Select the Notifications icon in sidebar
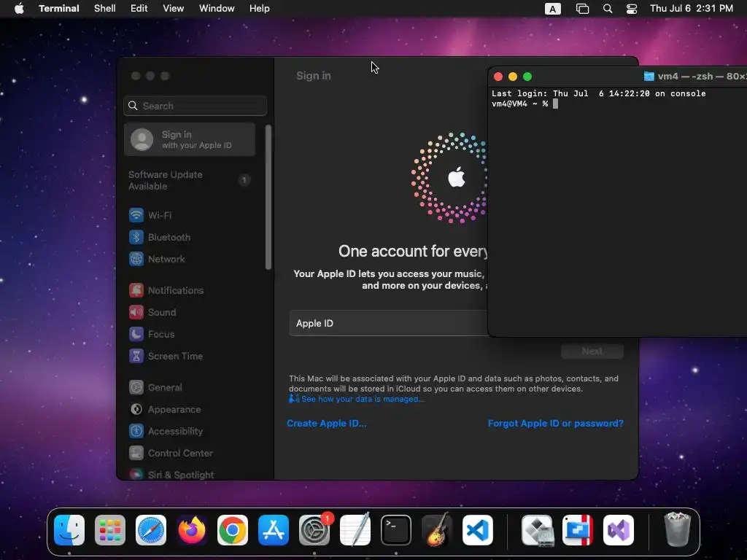 coord(136,290)
